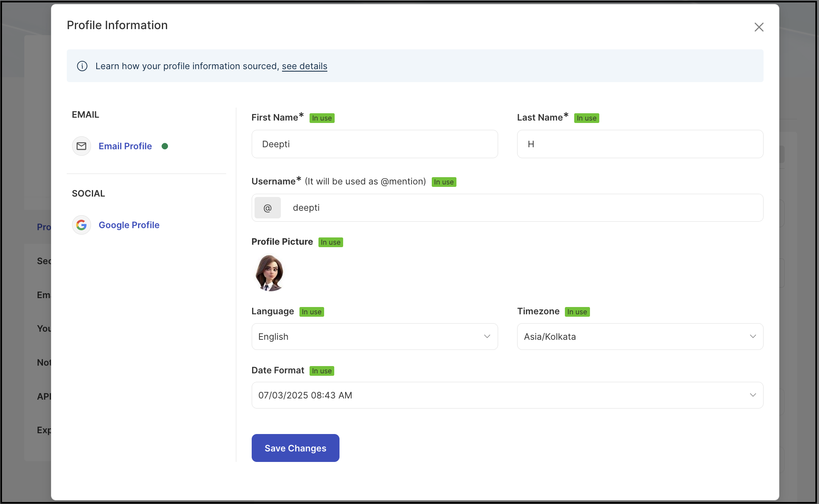Click the @ prefix in the Username field

point(267,208)
